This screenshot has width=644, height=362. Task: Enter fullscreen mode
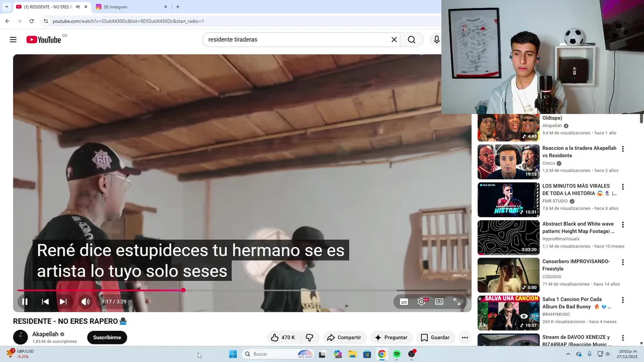[457, 302]
